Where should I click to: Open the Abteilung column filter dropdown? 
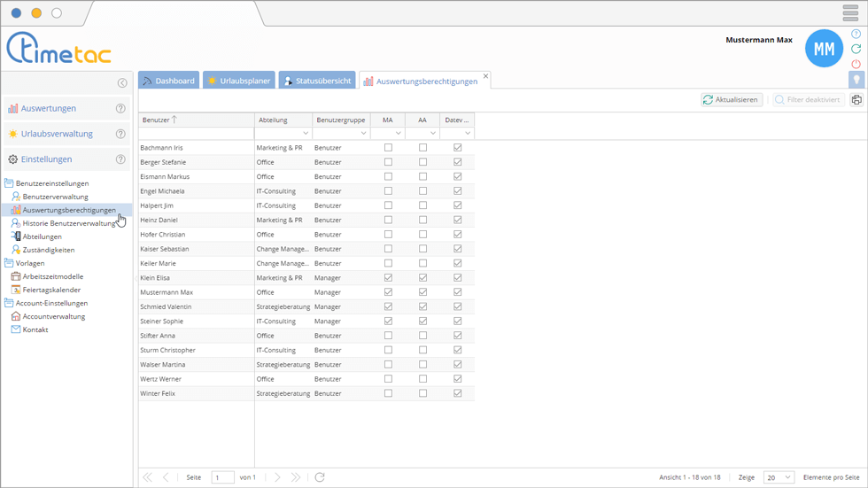[x=305, y=134]
